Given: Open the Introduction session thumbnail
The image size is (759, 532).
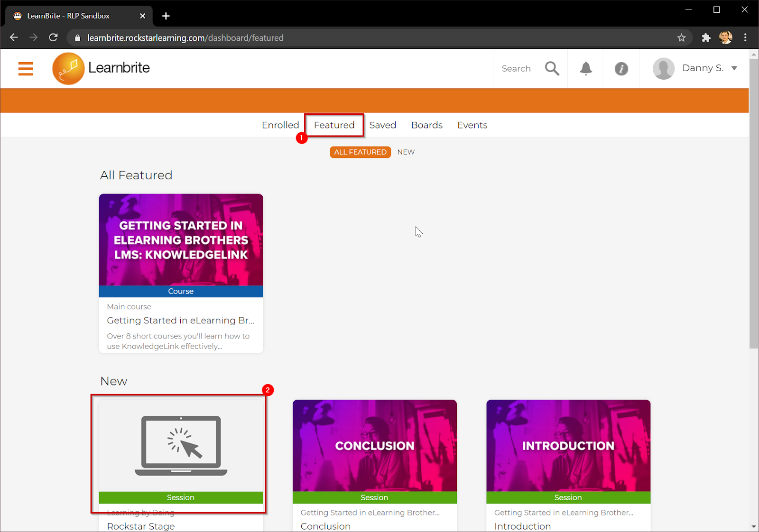Looking at the screenshot, I should (568, 446).
